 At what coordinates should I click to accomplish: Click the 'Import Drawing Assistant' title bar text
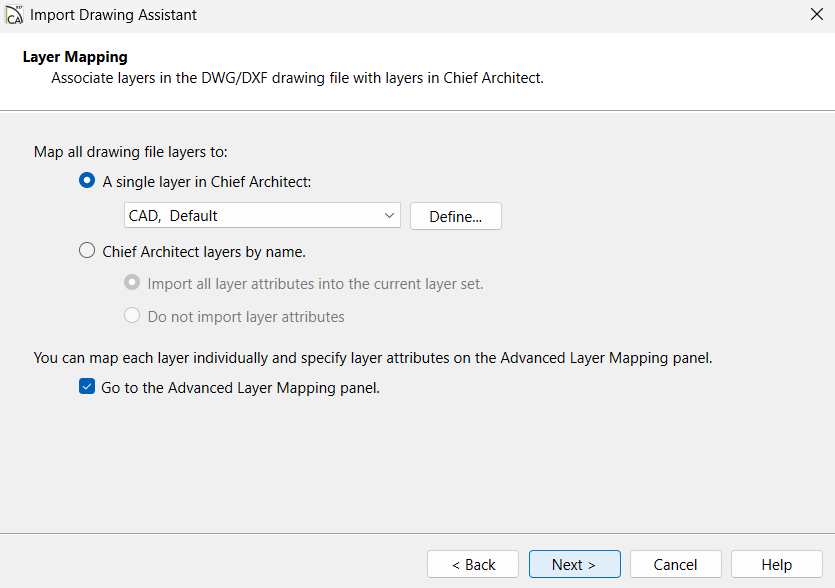pos(113,15)
